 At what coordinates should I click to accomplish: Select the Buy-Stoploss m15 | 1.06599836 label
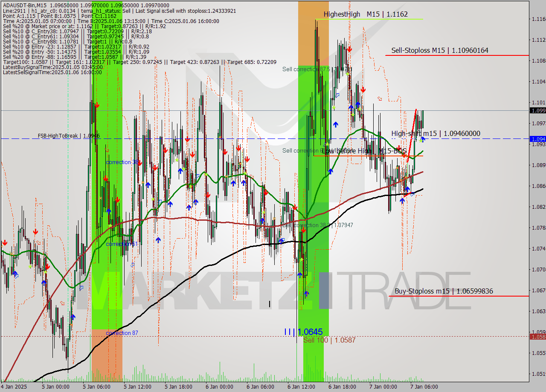point(444,291)
